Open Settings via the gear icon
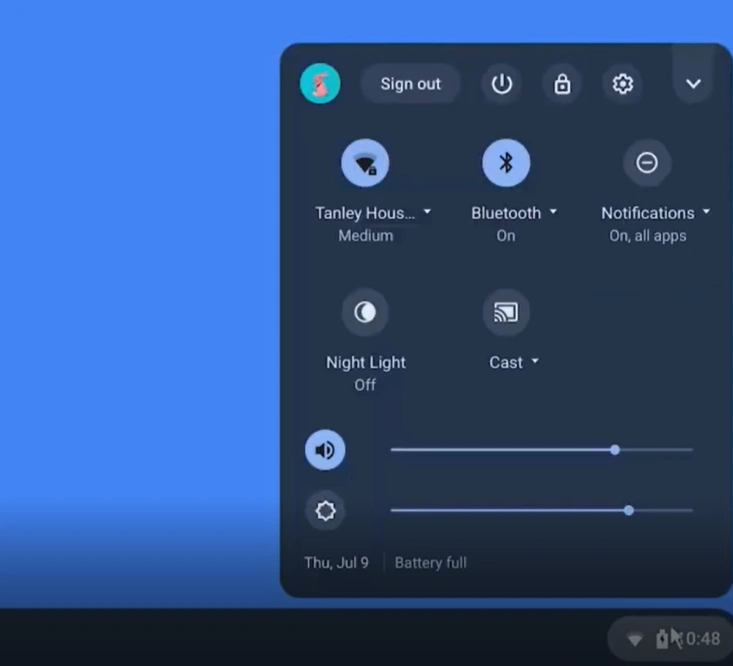 [622, 84]
